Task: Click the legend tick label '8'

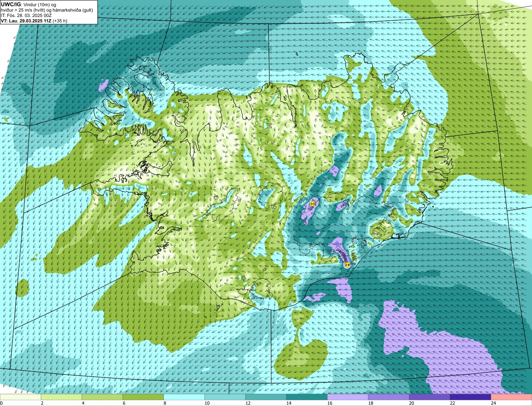Action: point(165,403)
